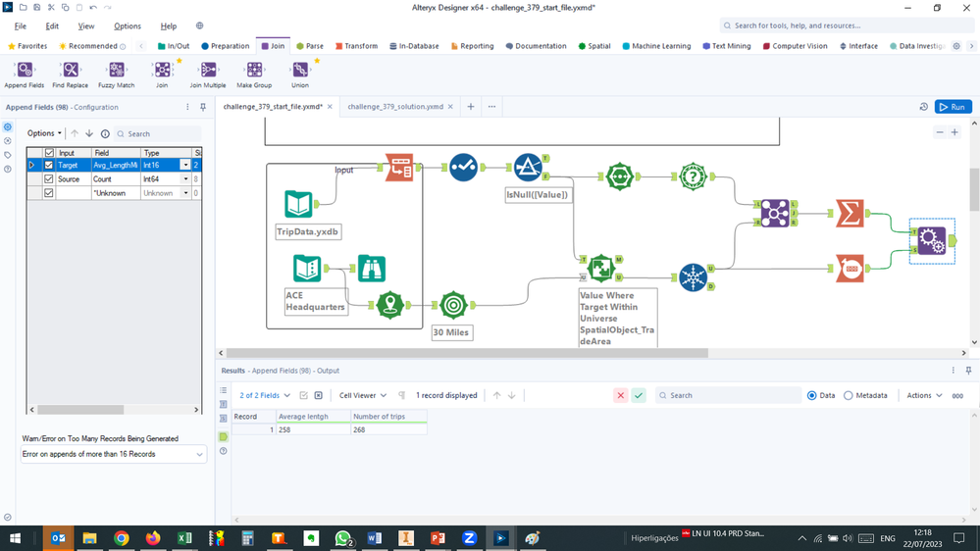Select the Join tool in palette
The height and width of the screenshot is (551, 980).
[x=162, y=75]
